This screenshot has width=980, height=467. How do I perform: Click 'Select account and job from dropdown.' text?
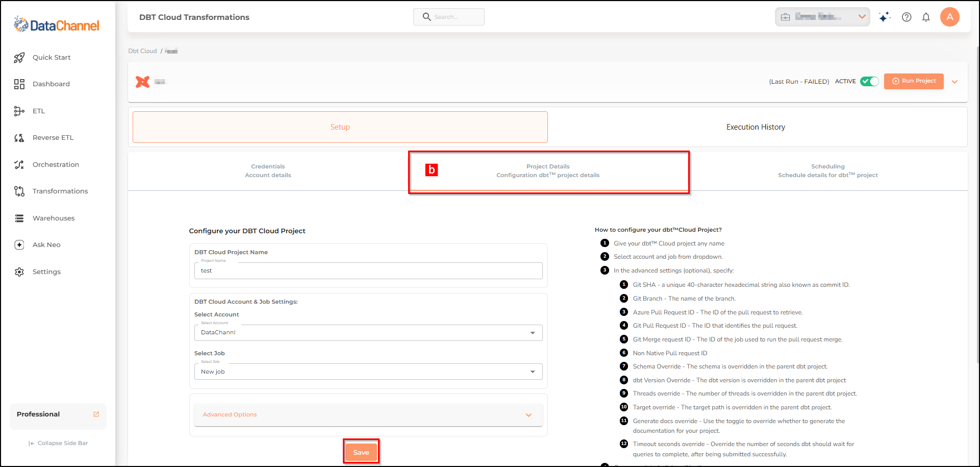668,257
